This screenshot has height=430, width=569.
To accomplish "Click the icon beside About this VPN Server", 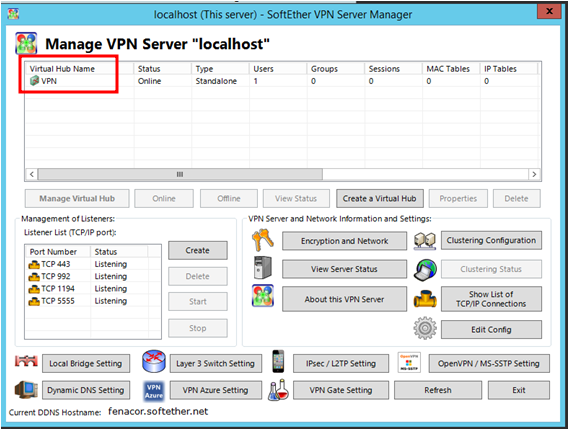I will pyautogui.click(x=263, y=296).
